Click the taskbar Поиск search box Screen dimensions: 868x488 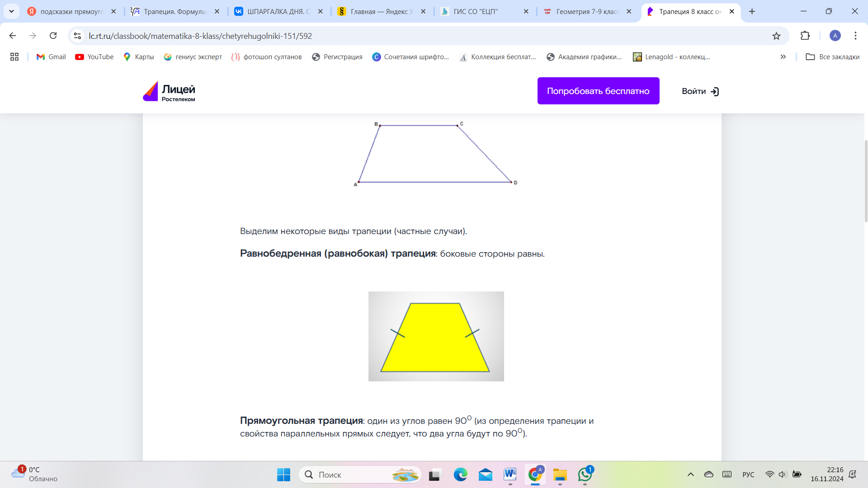pyautogui.click(x=360, y=474)
